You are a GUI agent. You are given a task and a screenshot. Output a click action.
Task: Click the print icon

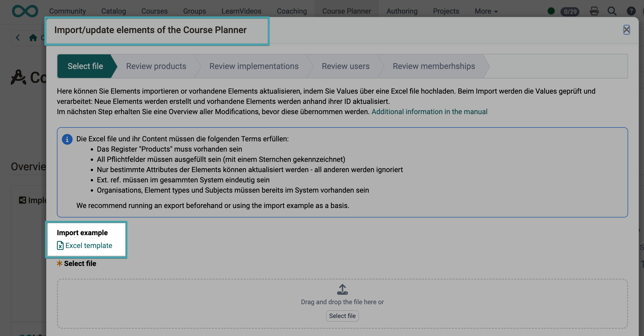[594, 11]
